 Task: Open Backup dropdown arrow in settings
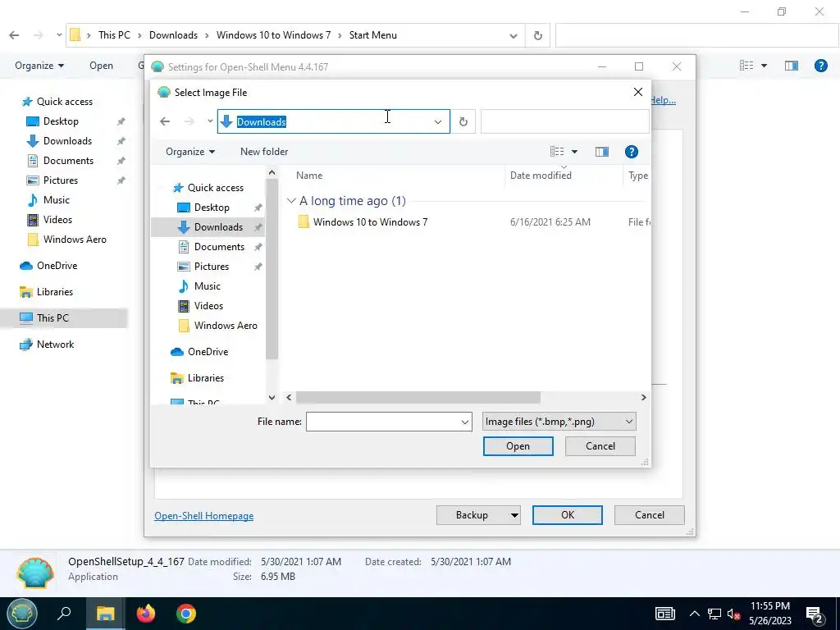tap(514, 515)
